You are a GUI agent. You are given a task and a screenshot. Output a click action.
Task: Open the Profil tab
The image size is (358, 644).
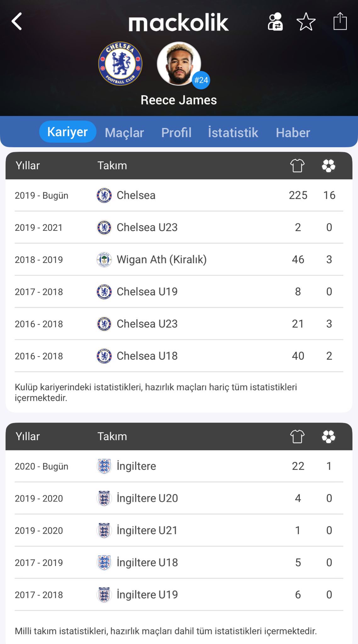[x=176, y=132]
